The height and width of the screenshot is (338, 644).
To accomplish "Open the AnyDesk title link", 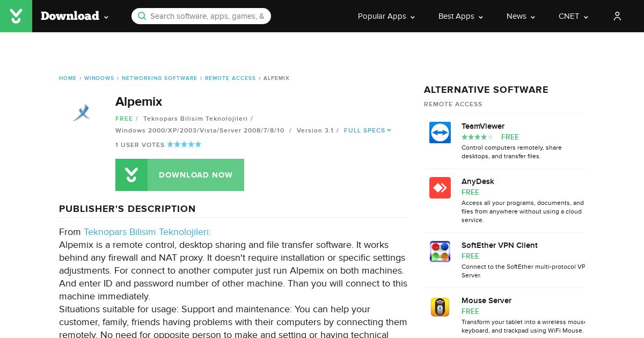I will pyautogui.click(x=478, y=181).
